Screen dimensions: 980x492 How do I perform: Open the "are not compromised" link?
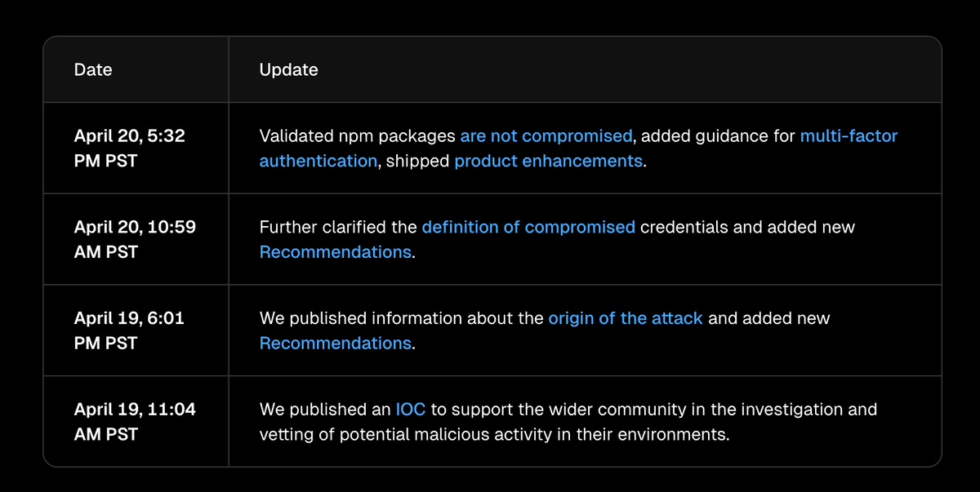tap(546, 136)
